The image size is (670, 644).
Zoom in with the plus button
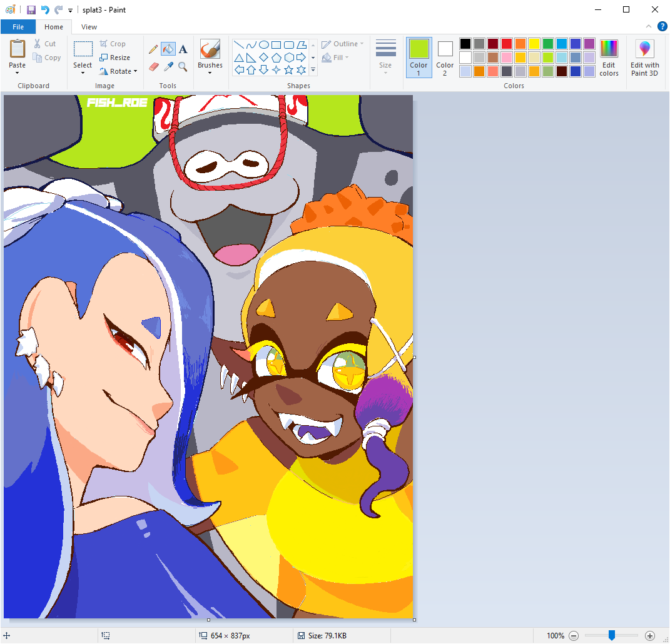point(650,636)
